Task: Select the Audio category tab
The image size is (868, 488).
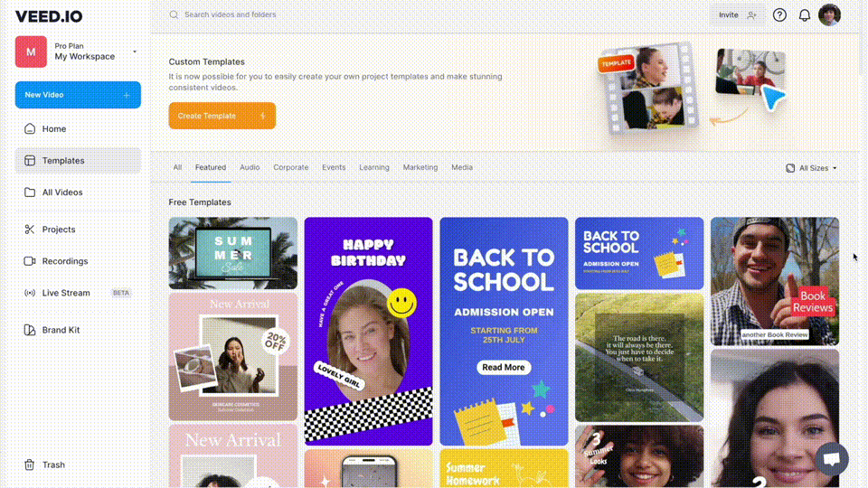Action: pyautogui.click(x=250, y=167)
